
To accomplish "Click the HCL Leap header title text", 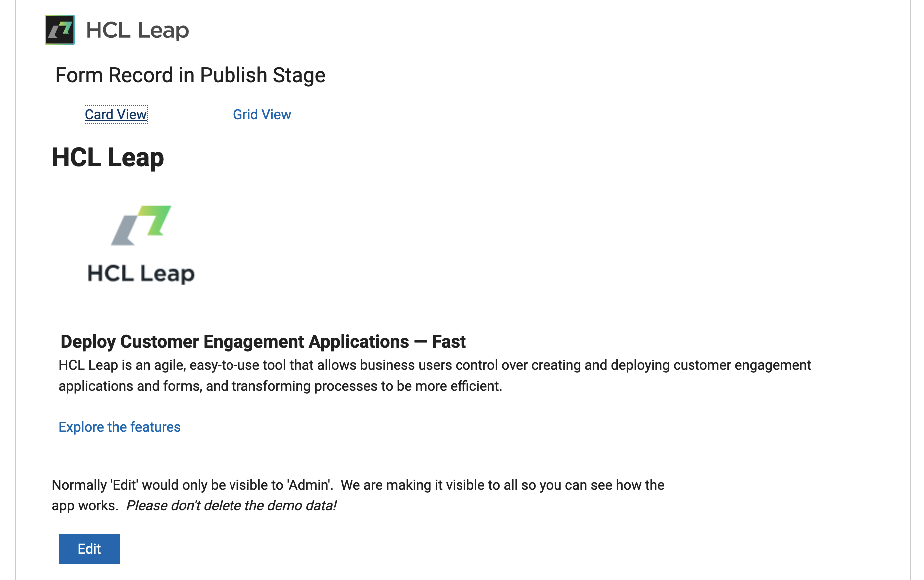I will [x=137, y=30].
